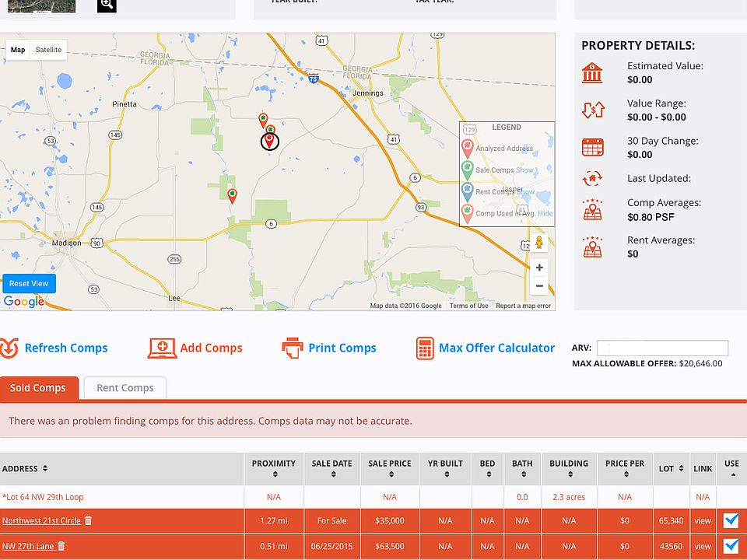Click the '06/25/2015' sale date cell

[x=332, y=546]
